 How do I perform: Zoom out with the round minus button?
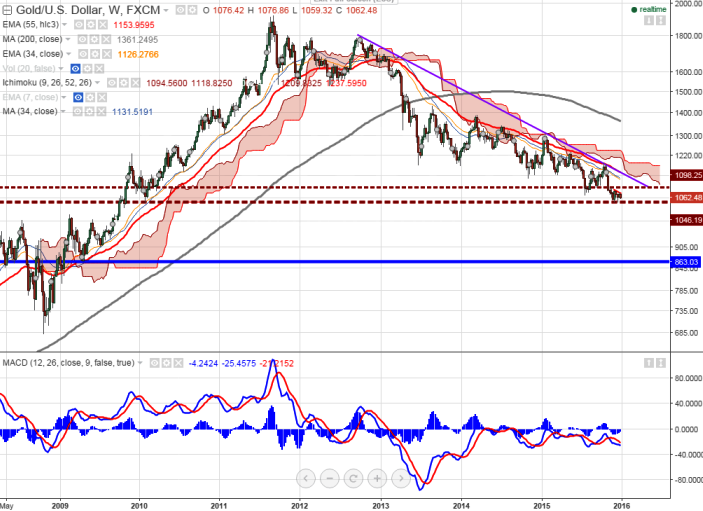pyautogui.click(x=330, y=479)
